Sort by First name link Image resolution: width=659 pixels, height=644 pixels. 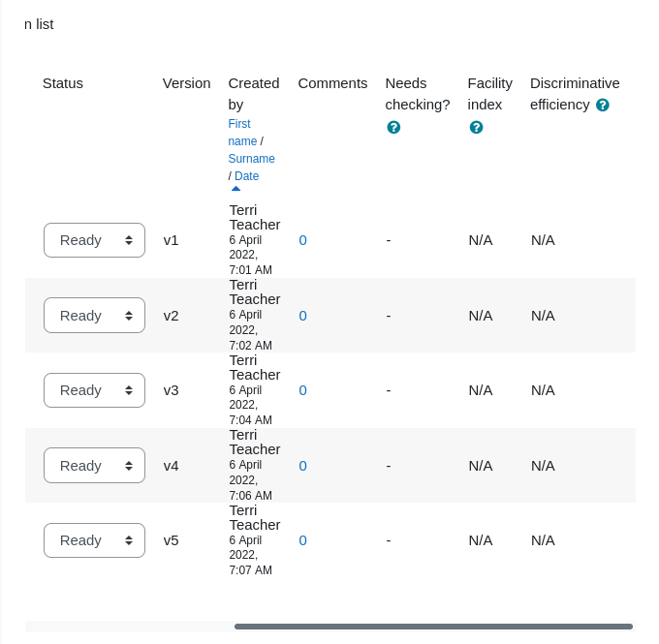(x=242, y=133)
